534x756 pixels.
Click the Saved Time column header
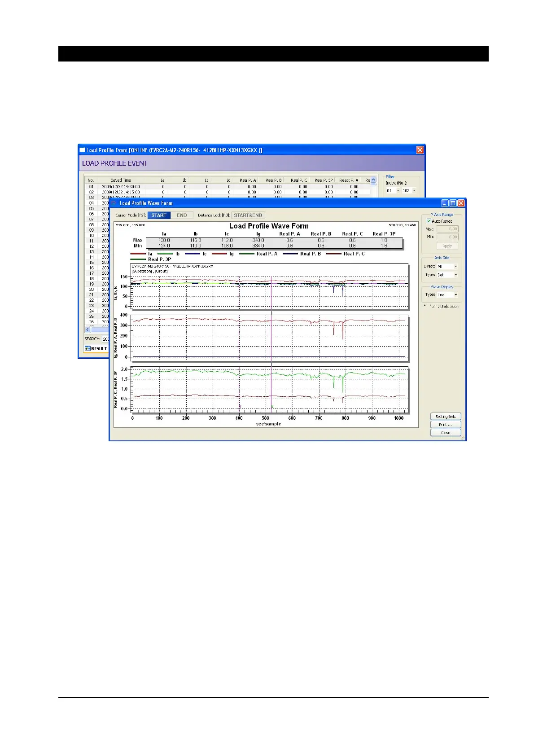click(121, 180)
